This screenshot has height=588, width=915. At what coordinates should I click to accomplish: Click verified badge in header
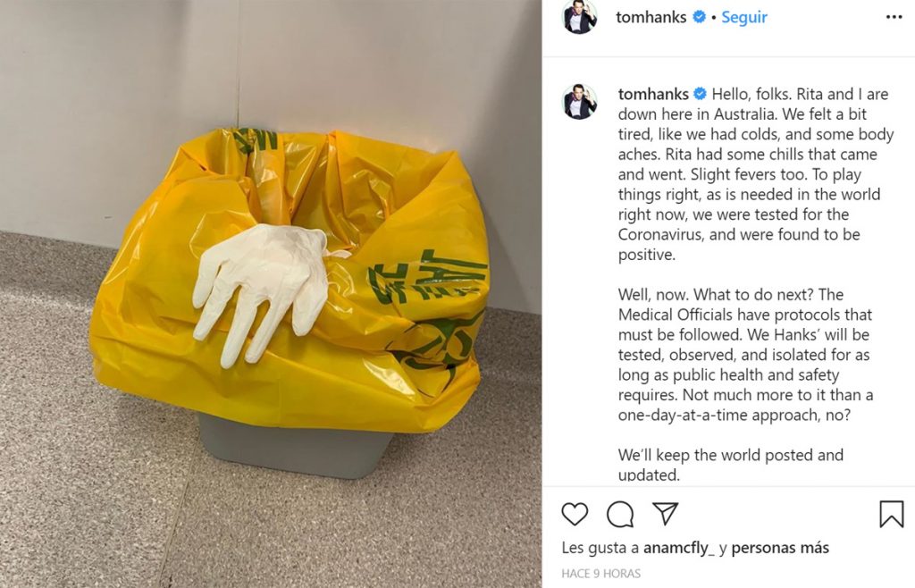coord(699,18)
